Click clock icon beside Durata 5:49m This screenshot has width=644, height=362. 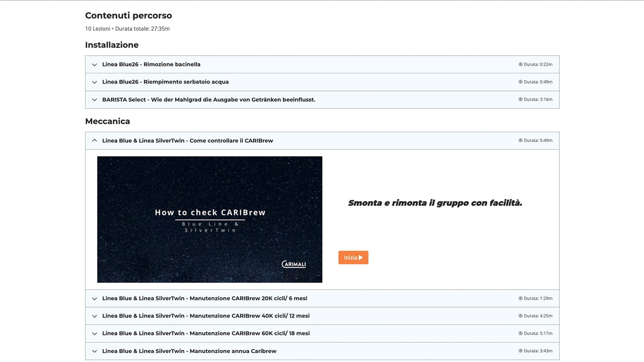click(x=520, y=141)
